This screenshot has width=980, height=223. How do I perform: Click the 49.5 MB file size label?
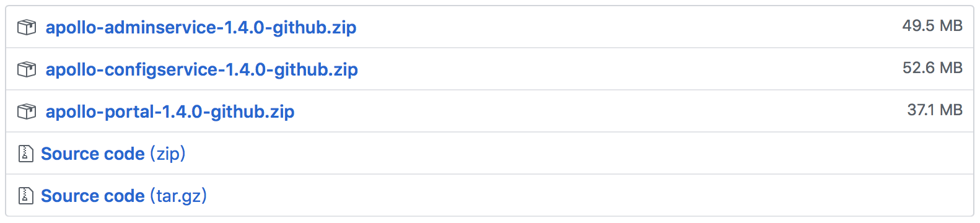click(x=932, y=26)
